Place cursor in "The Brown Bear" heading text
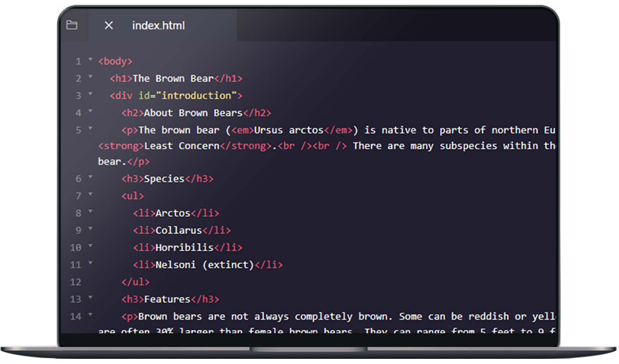Screen dimensions: 619x364 [173, 78]
